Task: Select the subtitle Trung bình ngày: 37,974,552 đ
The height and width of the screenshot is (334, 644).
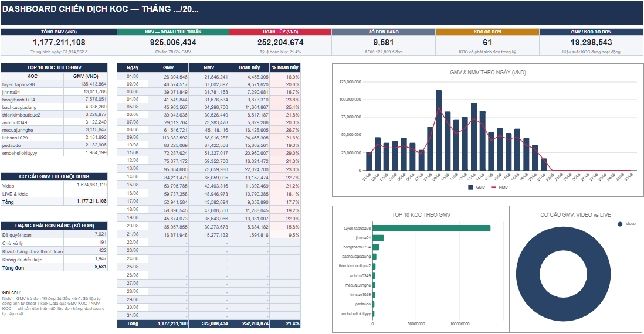Action: 59,52
